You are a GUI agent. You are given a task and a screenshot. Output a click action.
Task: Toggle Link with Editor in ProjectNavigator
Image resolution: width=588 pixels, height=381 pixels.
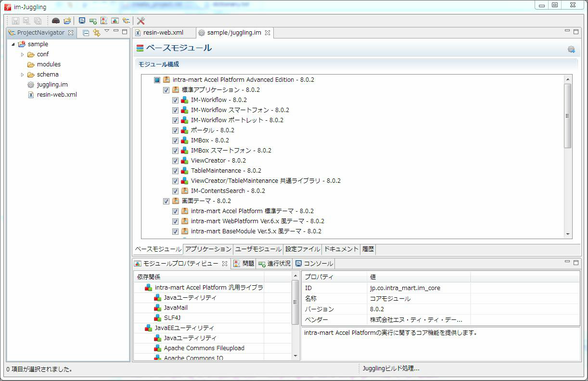pos(97,33)
